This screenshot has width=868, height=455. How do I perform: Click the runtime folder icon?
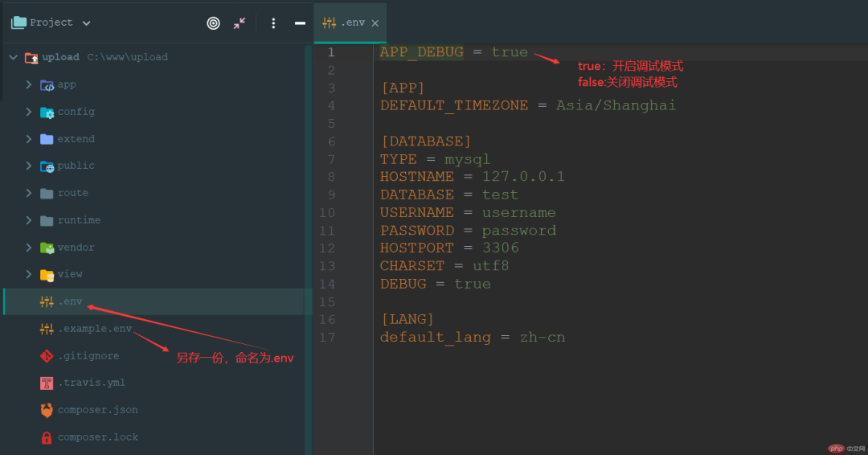47,220
